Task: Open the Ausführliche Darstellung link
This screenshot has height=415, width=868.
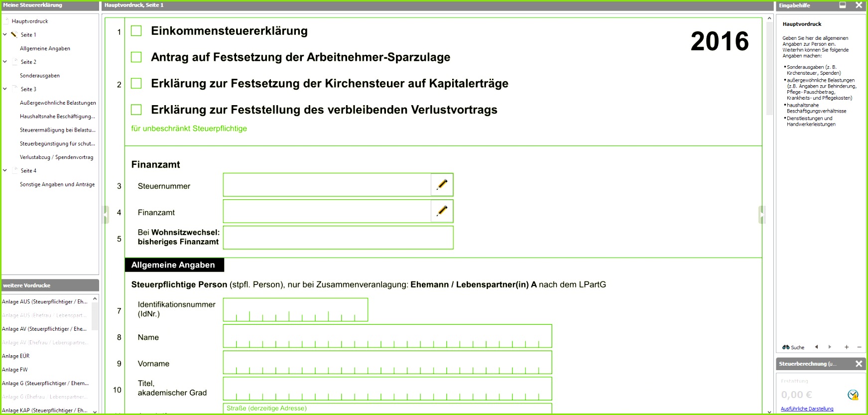Action: (807, 409)
